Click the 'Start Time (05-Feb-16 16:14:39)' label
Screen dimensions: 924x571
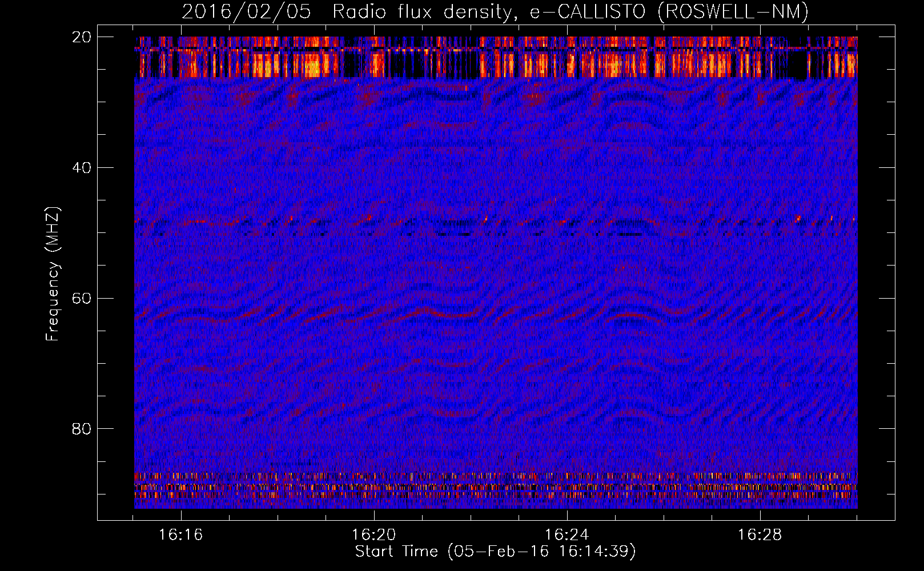tap(495, 552)
